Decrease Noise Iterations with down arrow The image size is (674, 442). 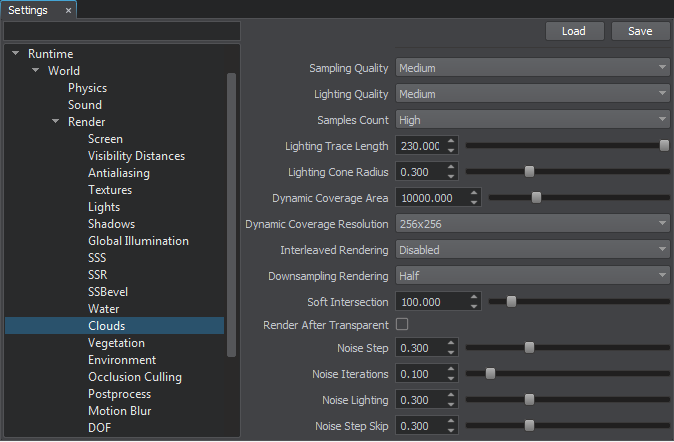[x=451, y=379]
